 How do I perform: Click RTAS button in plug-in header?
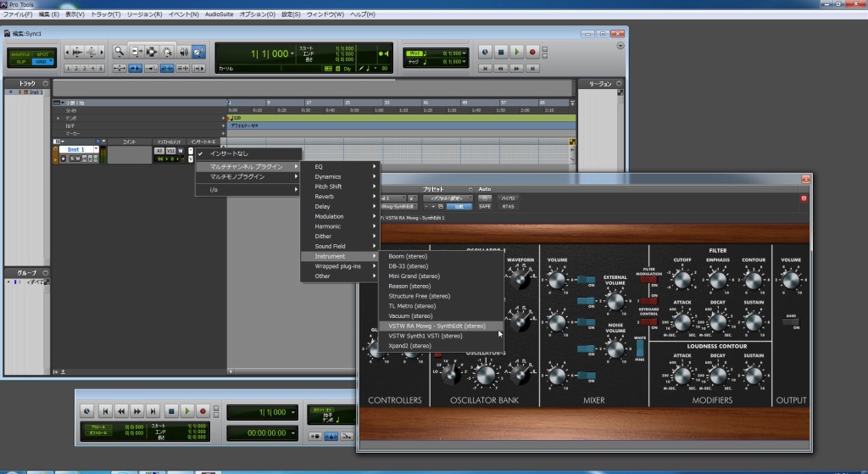509,207
